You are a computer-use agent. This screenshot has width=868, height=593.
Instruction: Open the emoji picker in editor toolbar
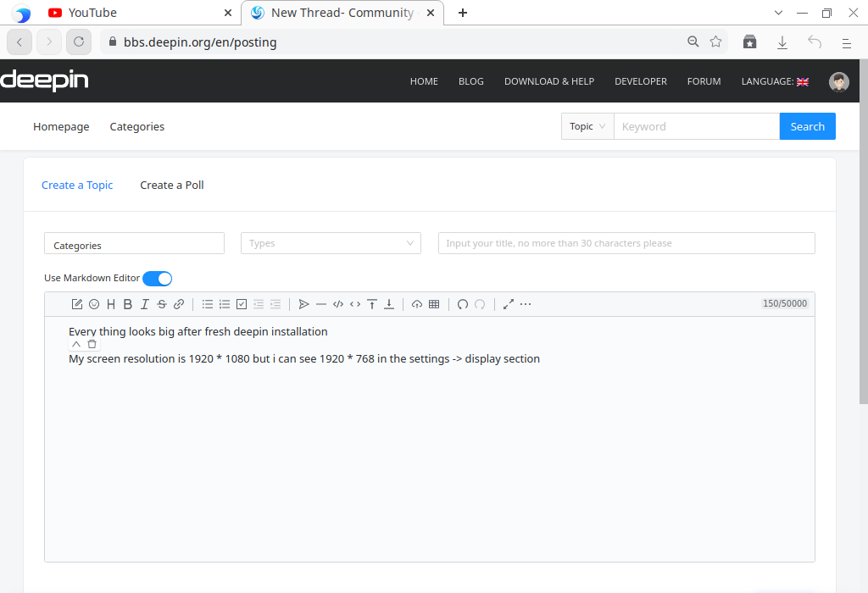94,304
